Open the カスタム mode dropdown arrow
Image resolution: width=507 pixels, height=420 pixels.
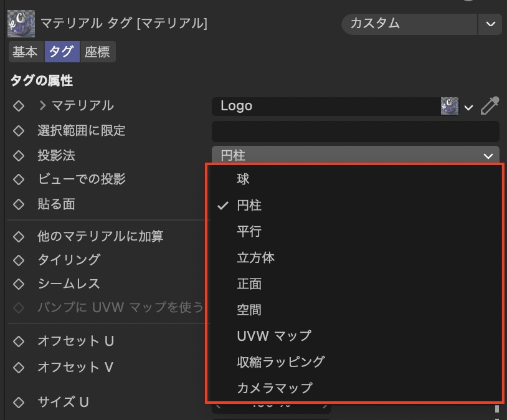[x=490, y=24]
